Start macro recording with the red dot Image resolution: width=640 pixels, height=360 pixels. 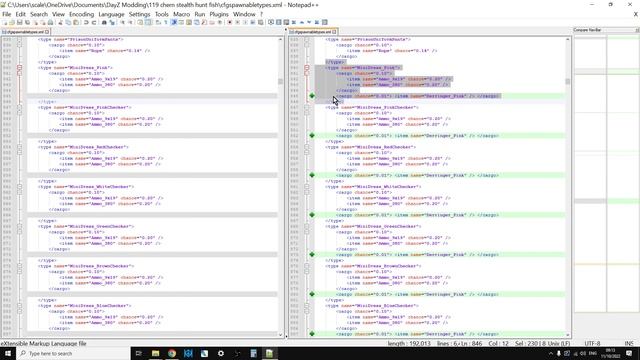click(230, 22)
